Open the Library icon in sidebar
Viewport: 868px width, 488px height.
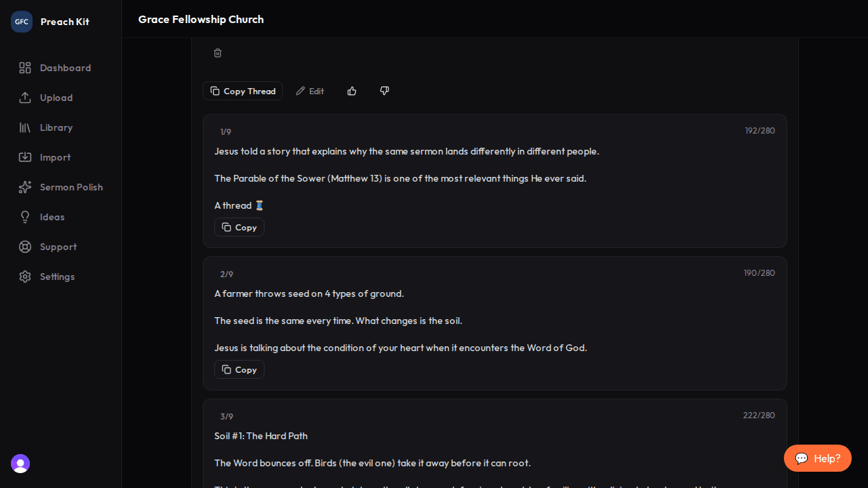pos(25,127)
